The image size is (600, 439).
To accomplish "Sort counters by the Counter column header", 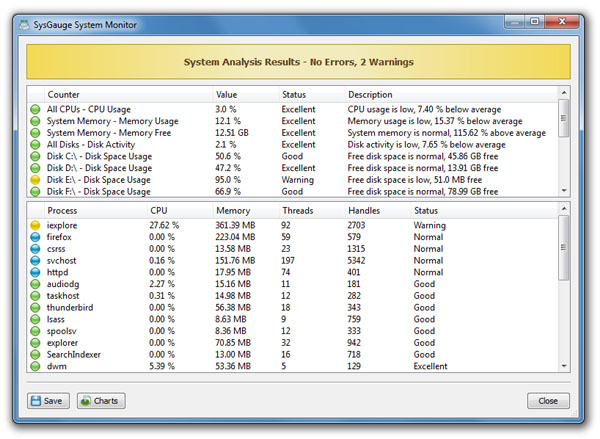I will click(x=129, y=95).
